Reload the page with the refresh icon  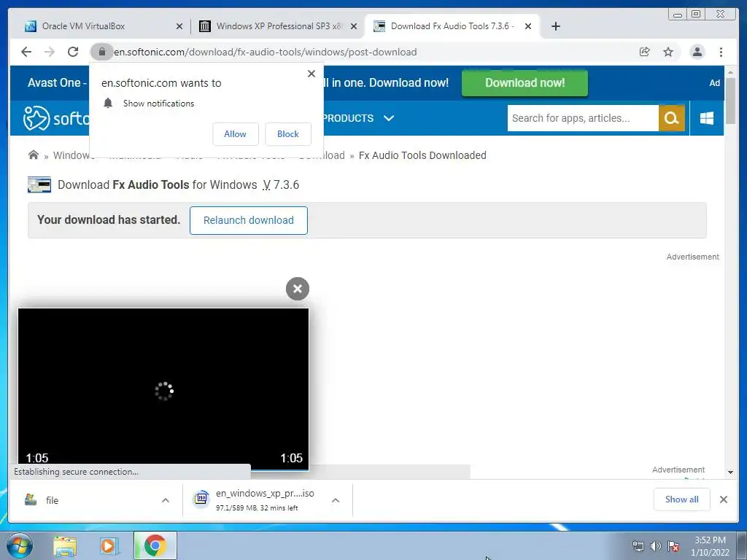click(x=73, y=52)
